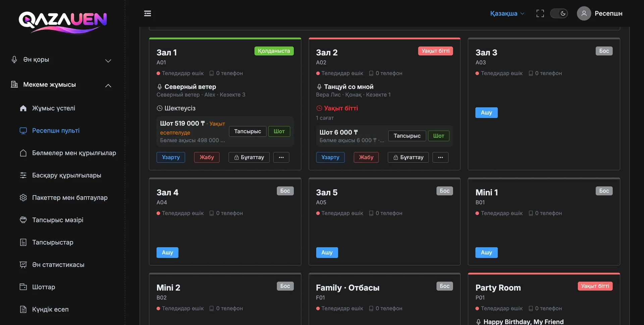
Task: Open Қазақша language dropdown
Action: coord(507,13)
